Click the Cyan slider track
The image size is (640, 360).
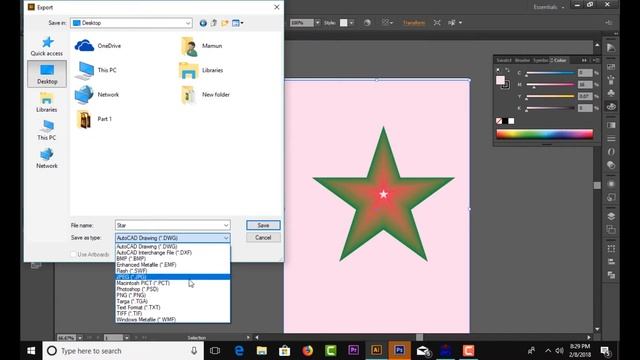(550, 73)
